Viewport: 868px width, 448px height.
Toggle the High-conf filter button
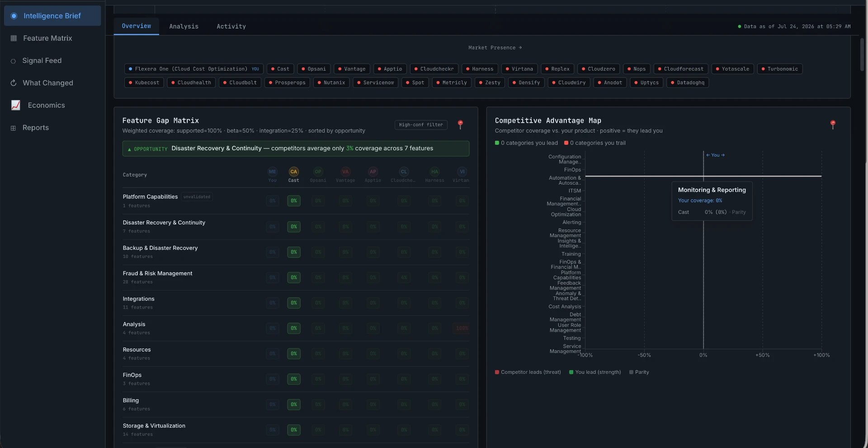421,125
